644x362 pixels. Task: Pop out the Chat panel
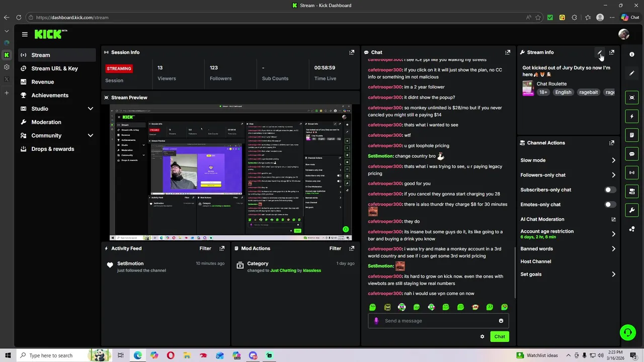tap(508, 52)
